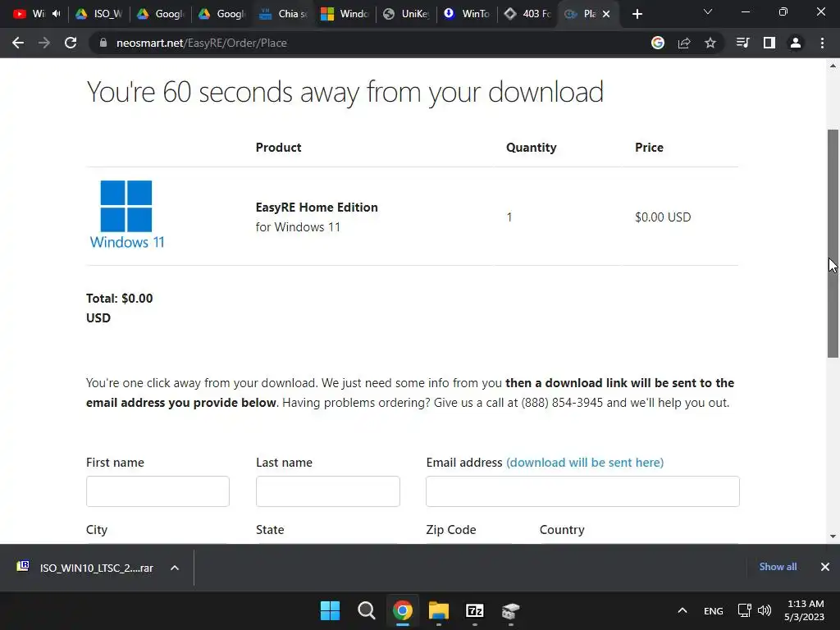
Task: Click the page vertical scrollbar thumb
Action: (x=833, y=244)
